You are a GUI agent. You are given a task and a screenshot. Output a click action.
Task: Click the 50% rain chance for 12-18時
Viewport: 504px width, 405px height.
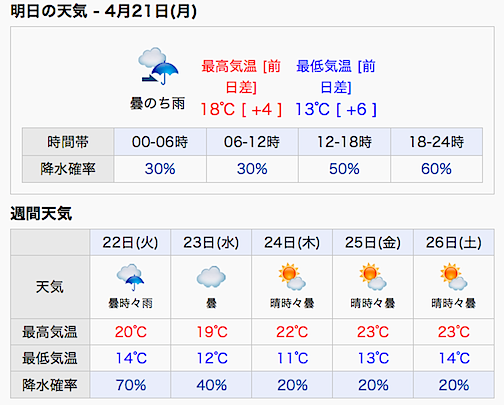pos(344,169)
